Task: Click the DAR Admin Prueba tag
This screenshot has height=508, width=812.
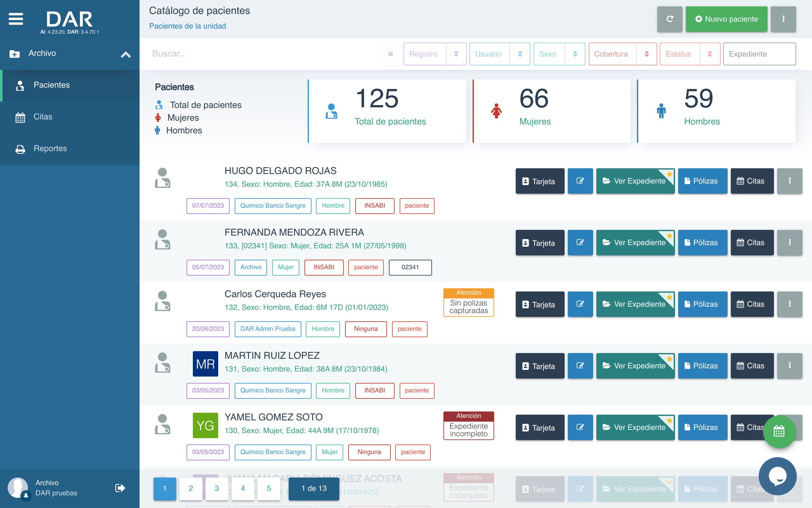Action: point(268,329)
